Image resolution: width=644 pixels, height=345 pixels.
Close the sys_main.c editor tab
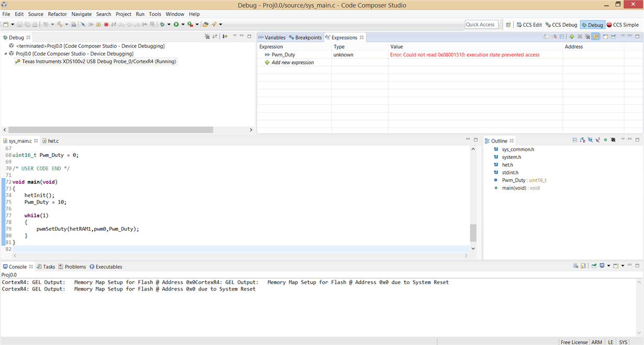(37, 141)
